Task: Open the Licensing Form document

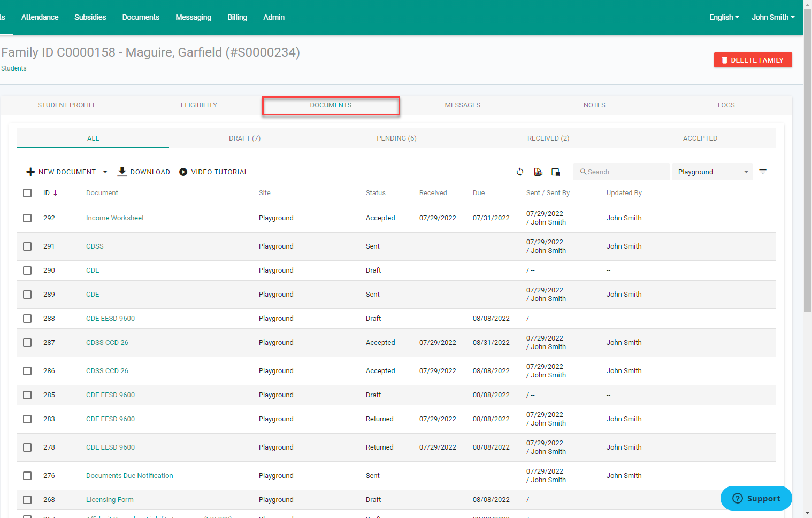Action: [x=110, y=500]
